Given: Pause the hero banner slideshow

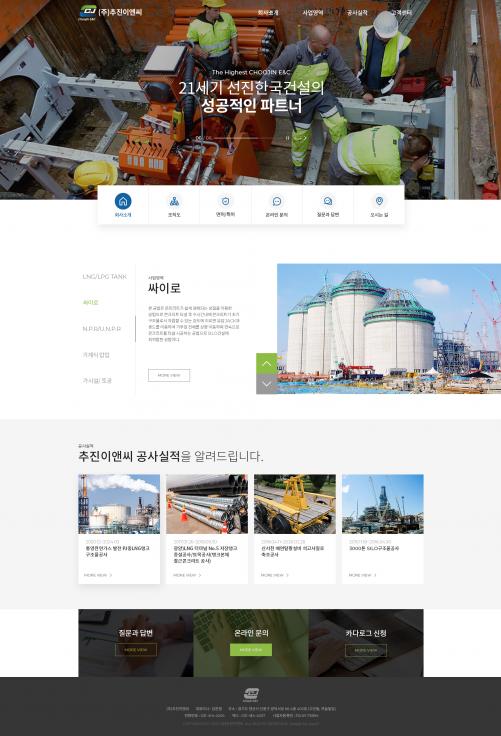Looking at the screenshot, I should click(x=287, y=138).
